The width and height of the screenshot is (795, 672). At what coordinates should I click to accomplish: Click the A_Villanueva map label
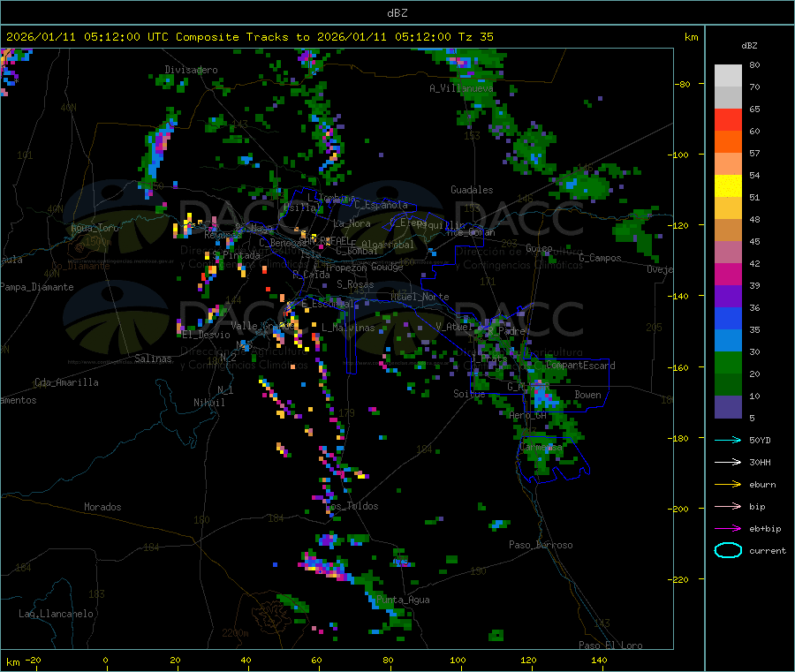point(461,88)
